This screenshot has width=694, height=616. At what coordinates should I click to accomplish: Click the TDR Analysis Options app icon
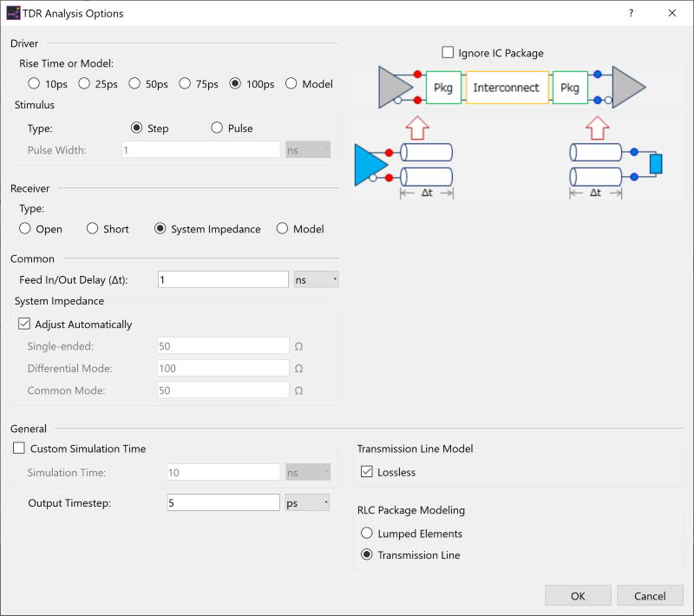pos(13,13)
